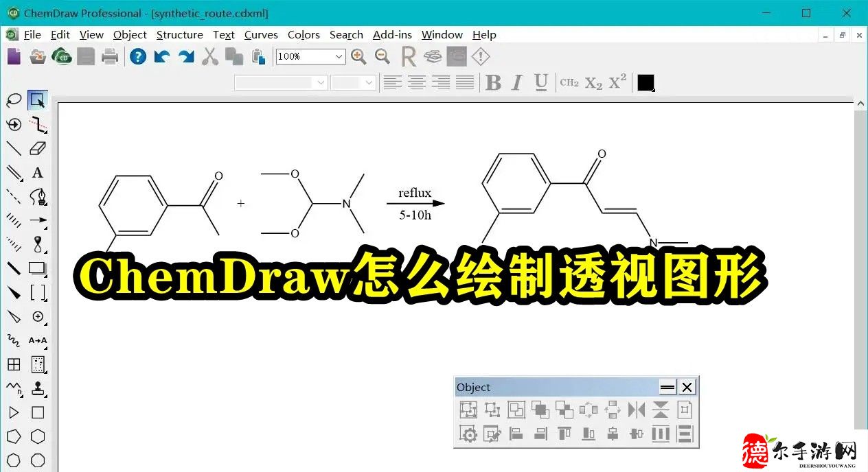The width and height of the screenshot is (868, 472).
Task: Select the Stamp template tool
Action: [38, 388]
